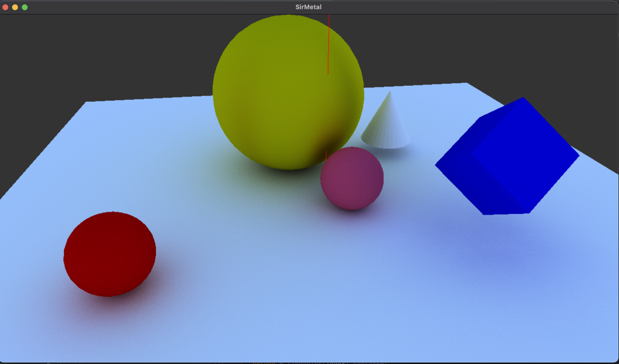Click the topmost corner of the blue cube
The height and width of the screenshot is (364, 619).
(523, 98)
